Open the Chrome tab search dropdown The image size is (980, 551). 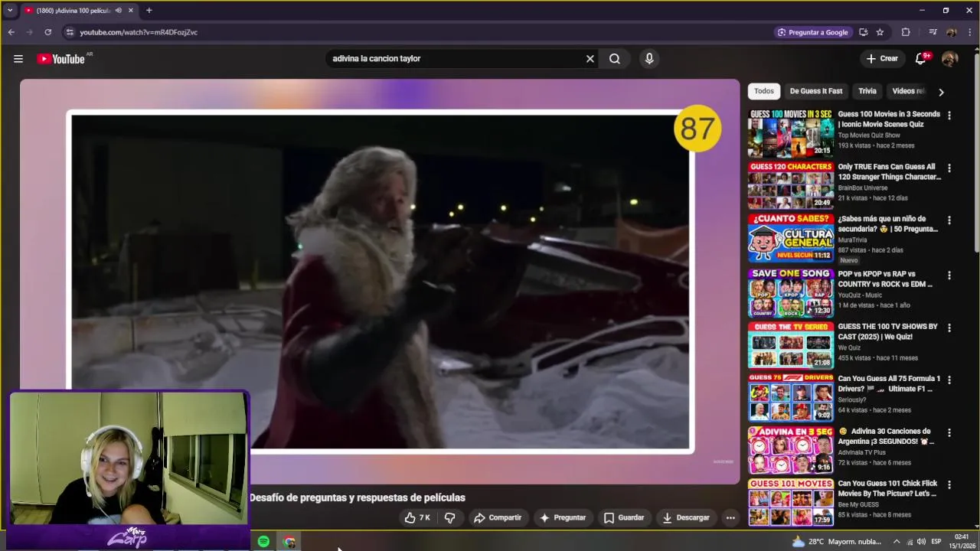[10, 11]
